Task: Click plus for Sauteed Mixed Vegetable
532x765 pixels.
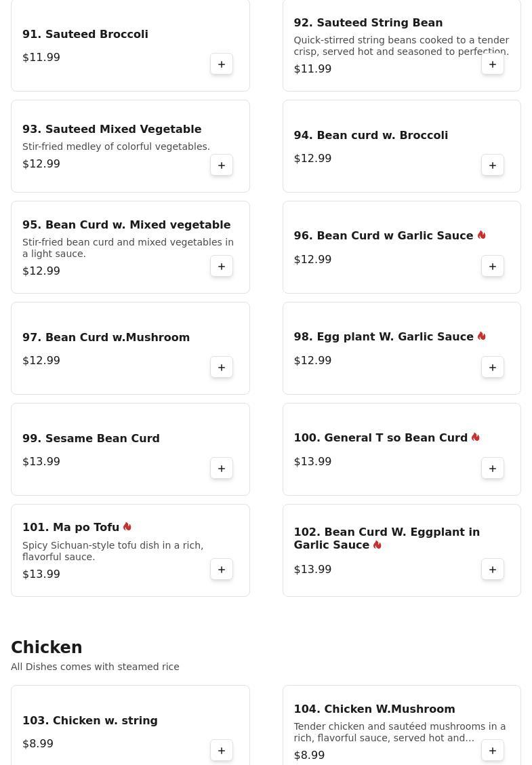Action: (x=222, y=165)
